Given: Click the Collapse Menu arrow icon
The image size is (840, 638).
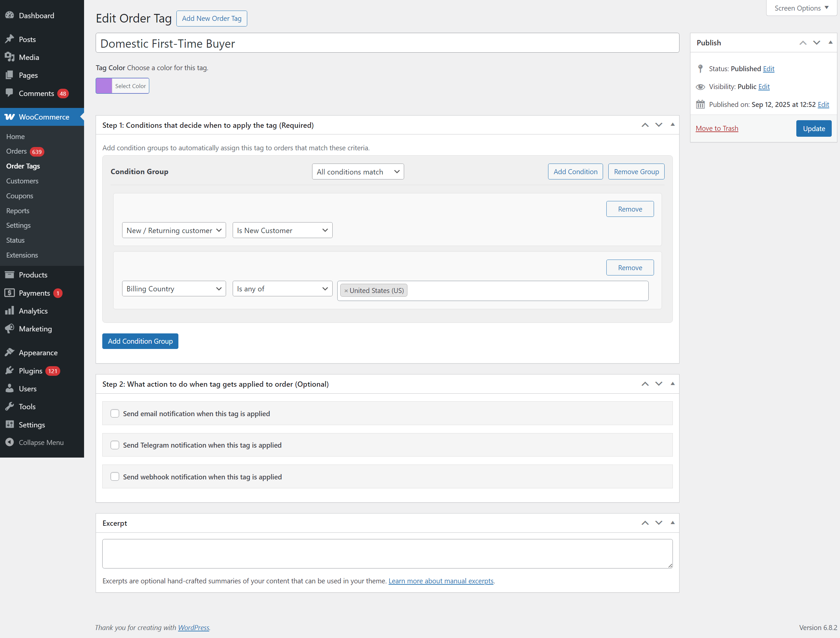Looking at the screenshot, I should (10, 442).
